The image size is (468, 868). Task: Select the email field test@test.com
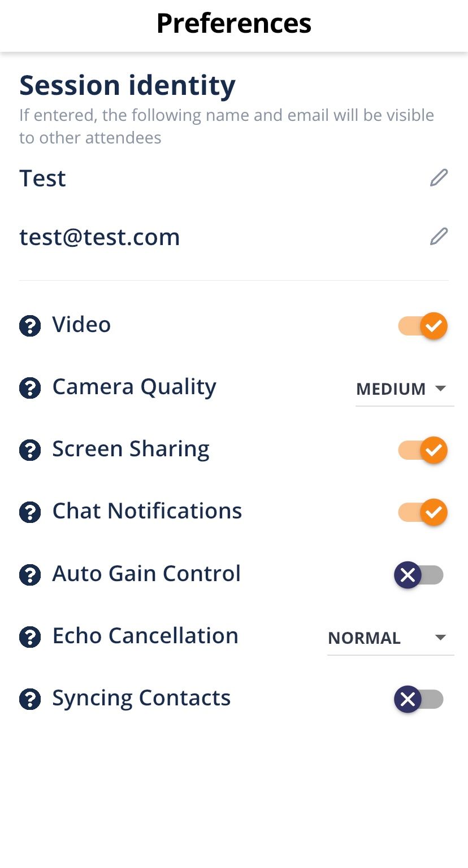[99, 237]
